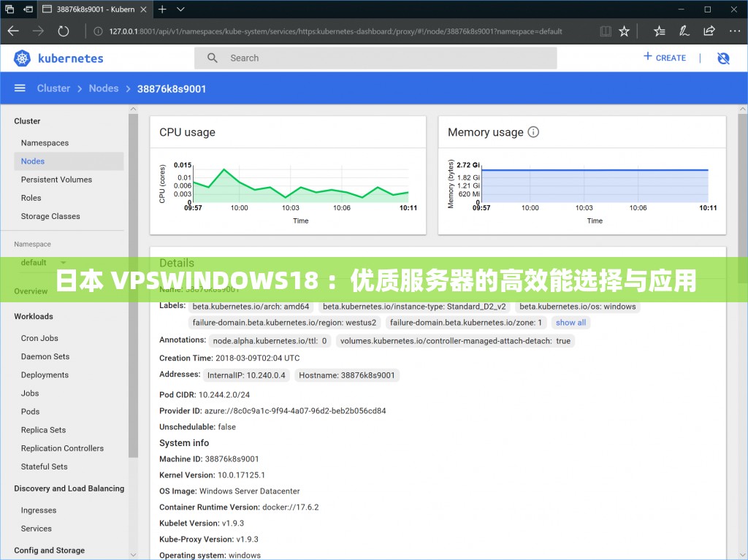The width and height of the screenshot is (748, 560).
Task: Click the Provider ID azure value
Action: [295, 411]
